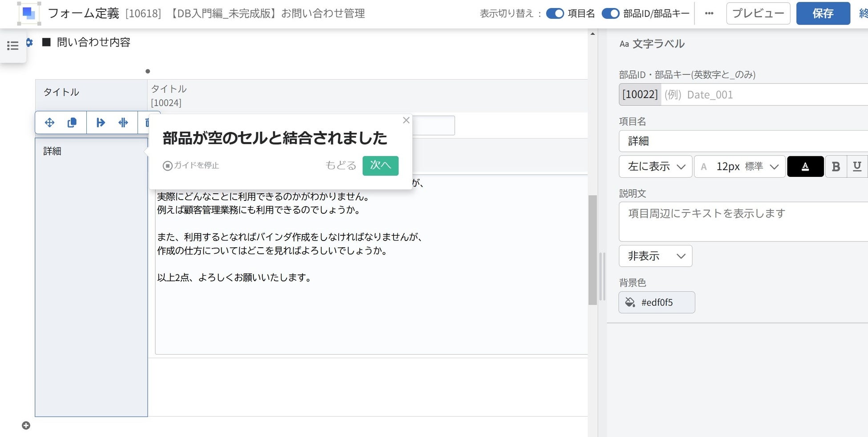This screenshot has height=437, width=868.
Task: Select the タイトル [10024] field cell
Action: click(x=367, y=96)
